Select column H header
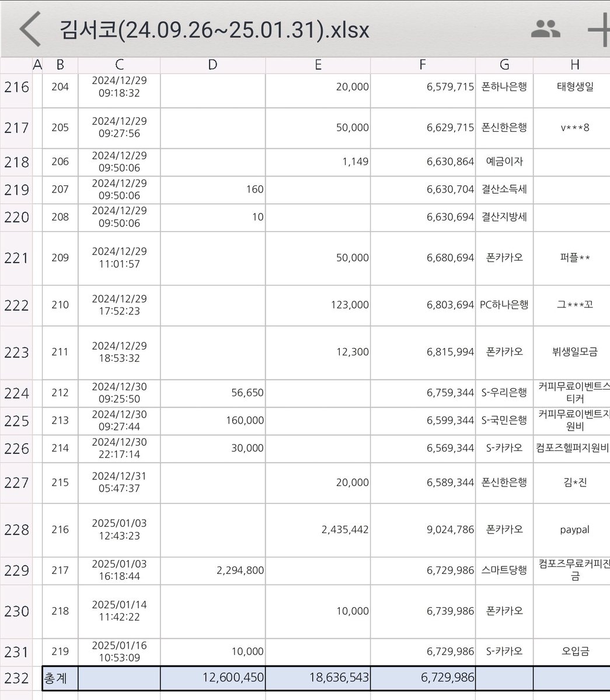This screenshot has width=610, height=700. click(x=571, y=65)
